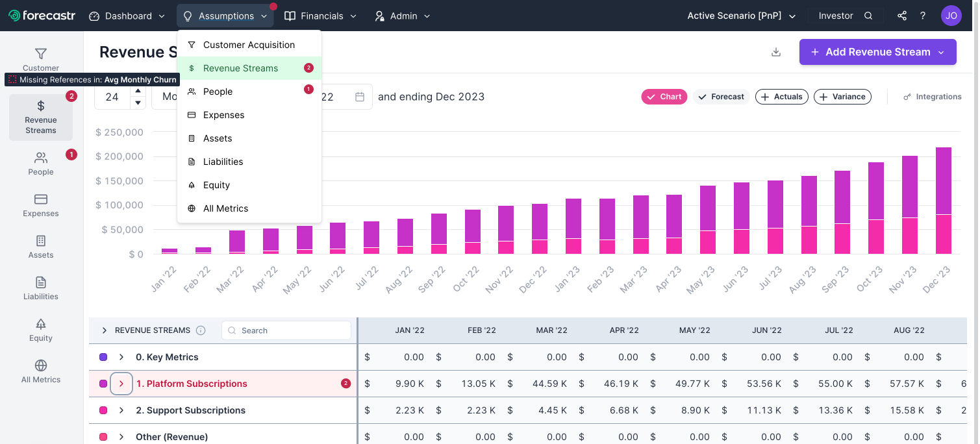Choose Equity from the Assumptions menu
This screenshot has width=980, height=444.
coord(249,185)
